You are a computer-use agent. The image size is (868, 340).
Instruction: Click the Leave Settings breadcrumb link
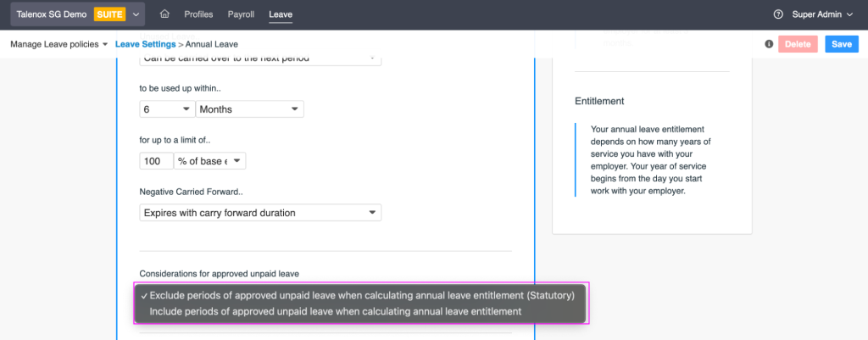[145, 44]
